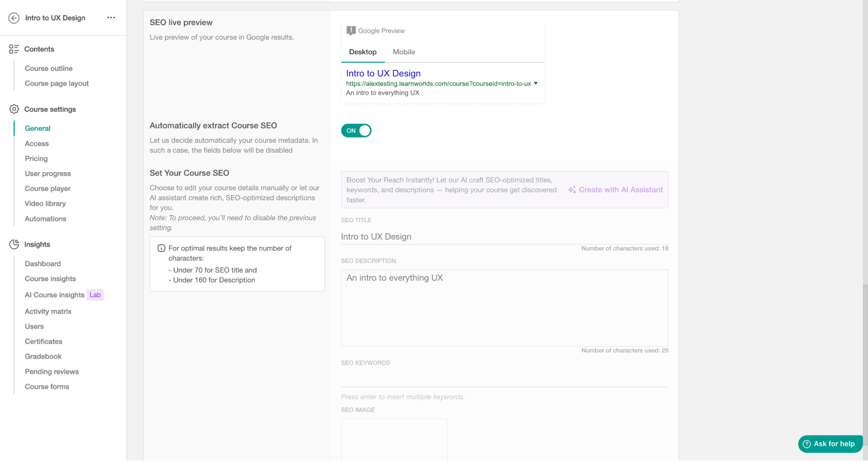Click the AI Assistant sparkle icon

(x=572, y=189)
